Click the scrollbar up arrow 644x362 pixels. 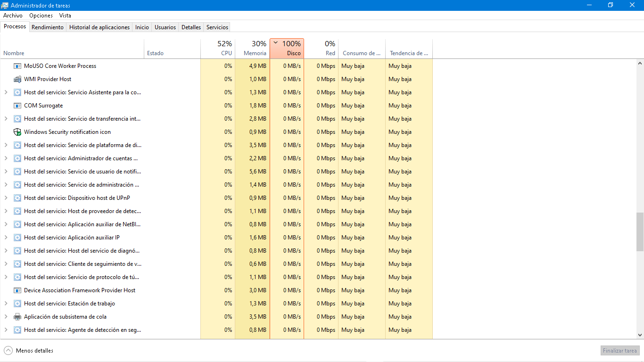tap(640, 63)
